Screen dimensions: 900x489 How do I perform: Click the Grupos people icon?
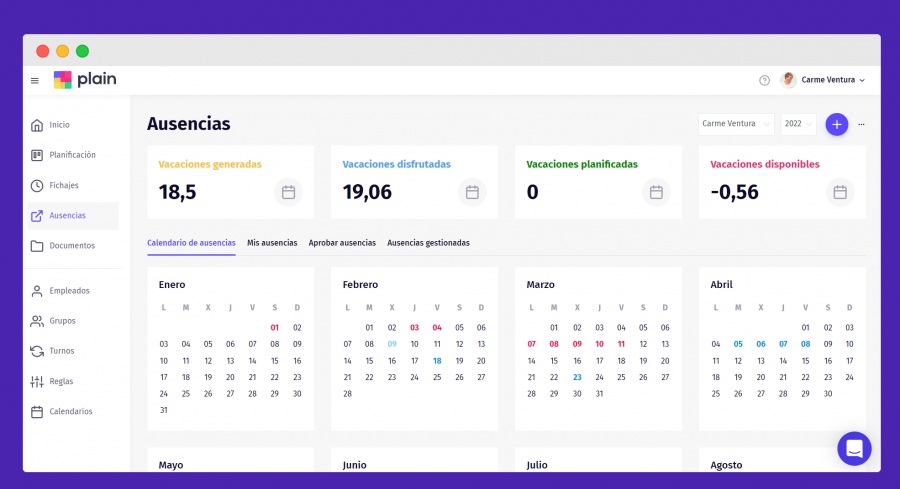[37, 321]
